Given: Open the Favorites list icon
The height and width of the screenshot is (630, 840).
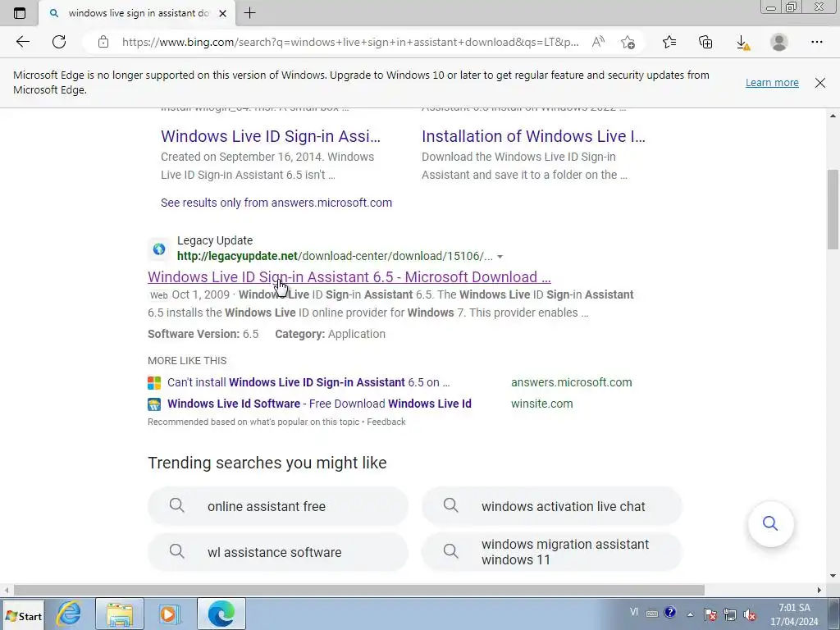Looking at the screenshot, I should tap(669, 42).
